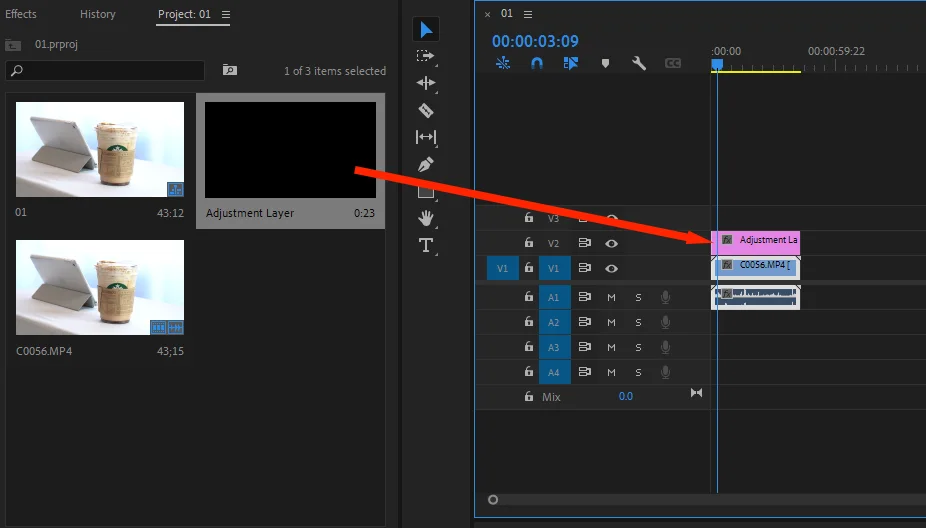Viewport: 926px width, 528px height.
Task: Enable voice-over record on A3
Action: tap(665, 347)
